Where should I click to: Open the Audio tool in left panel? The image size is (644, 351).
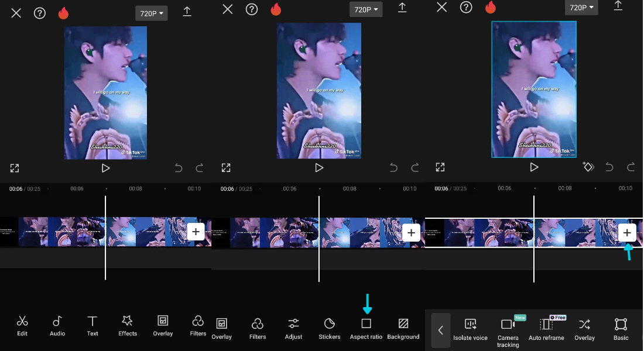(x=57, y=325)
